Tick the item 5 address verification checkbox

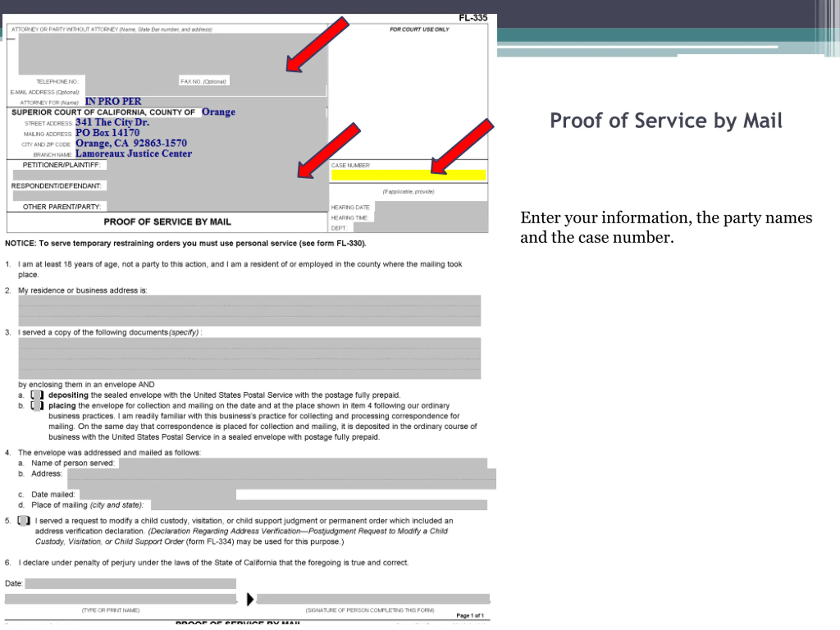(24, 521)
